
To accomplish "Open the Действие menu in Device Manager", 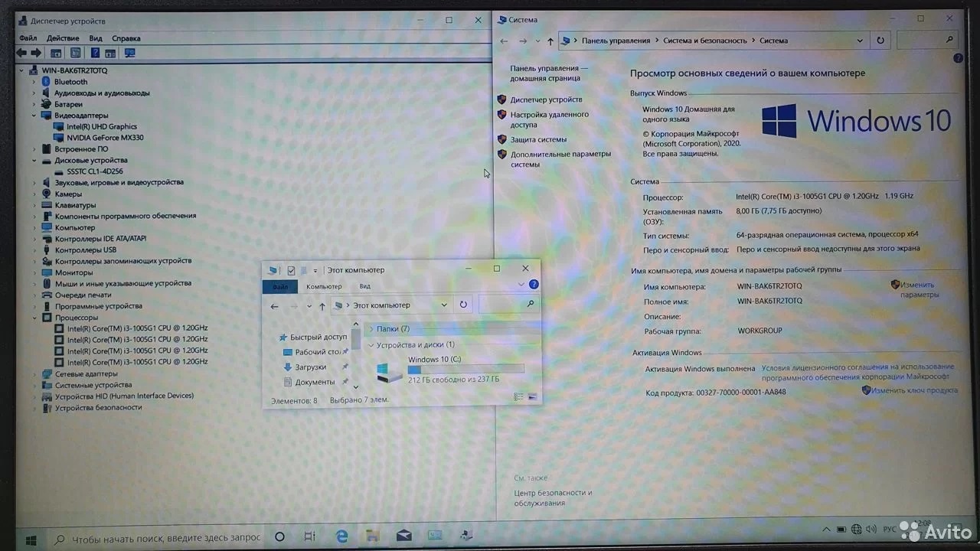I will 63,38.
